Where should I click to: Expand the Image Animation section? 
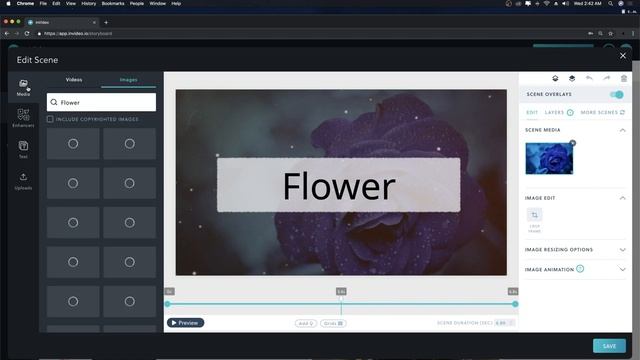click(622, 269)
